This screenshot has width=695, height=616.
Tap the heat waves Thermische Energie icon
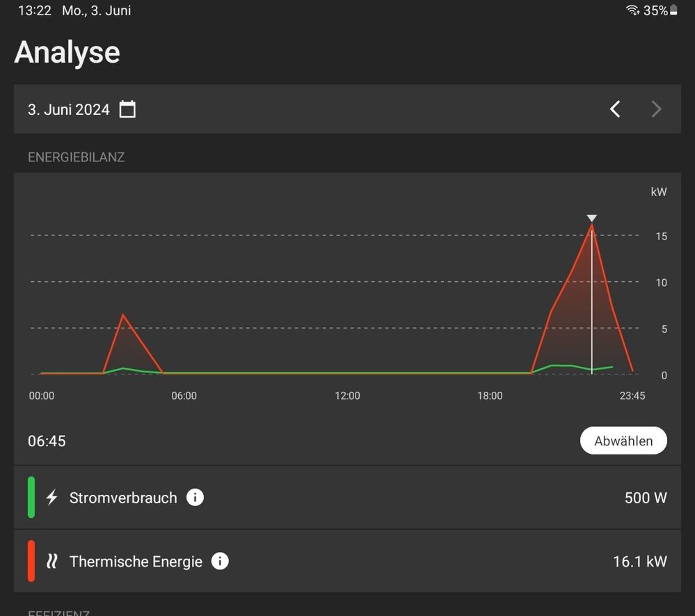pos(52,561)
